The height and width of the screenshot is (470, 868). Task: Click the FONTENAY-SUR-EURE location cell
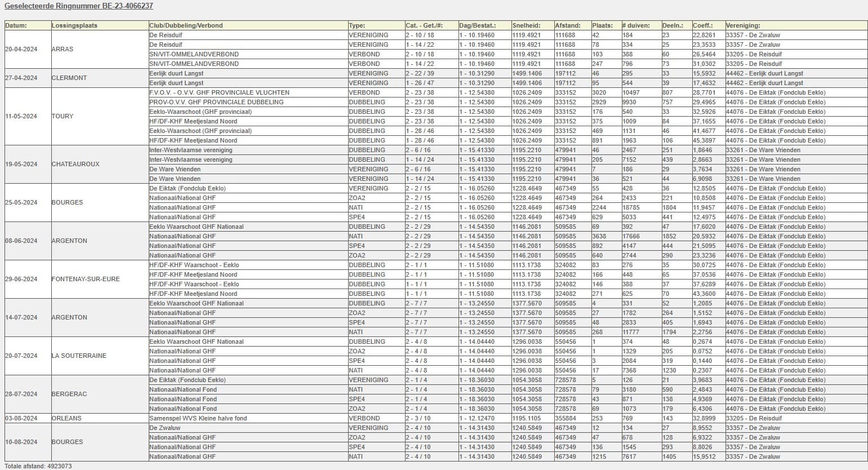[x=86, y=279]
